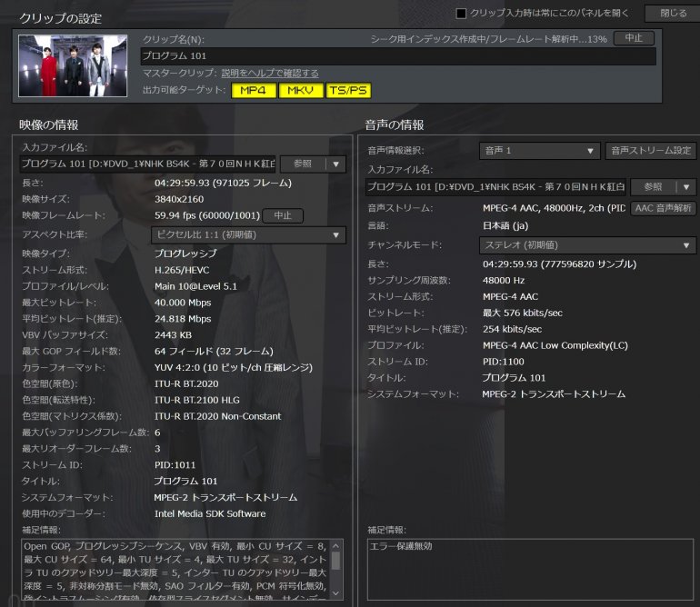This screenshot has width=700, height=607.
Task: Click 参照 button for video input file
Action: click(x=303, y=164)
